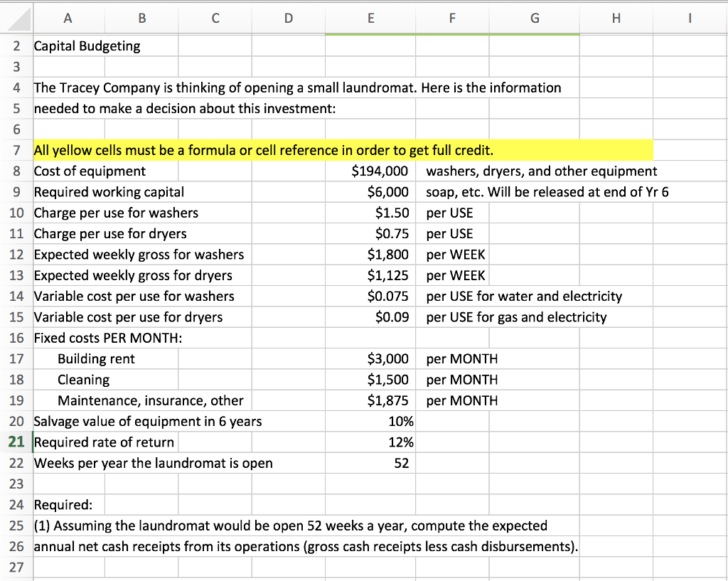728x581 pixels.
Task: Select column E header
Action: coord(370,18)
